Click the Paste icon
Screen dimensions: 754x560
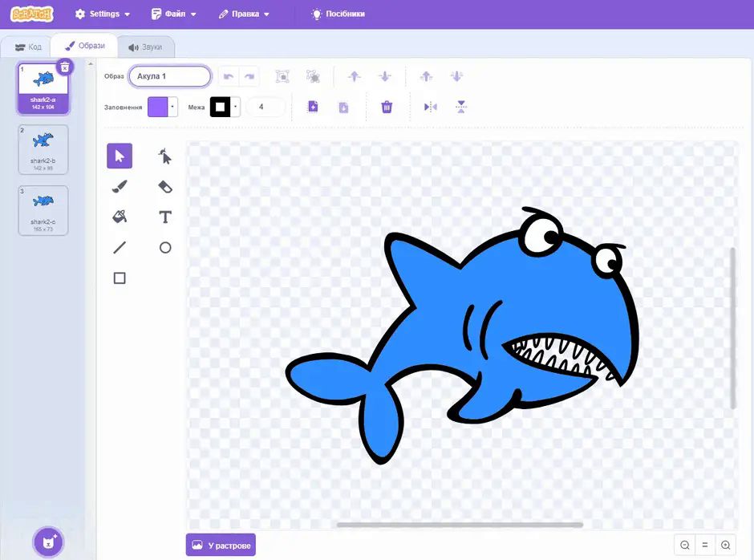pos(343,107)
